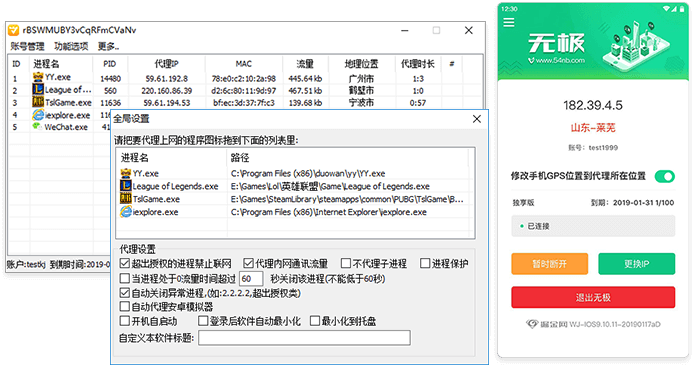Image resolution: width=694 pixels, height=366 pixels.
Task: Click the red 退出无极 button
Action: [593, 297]
